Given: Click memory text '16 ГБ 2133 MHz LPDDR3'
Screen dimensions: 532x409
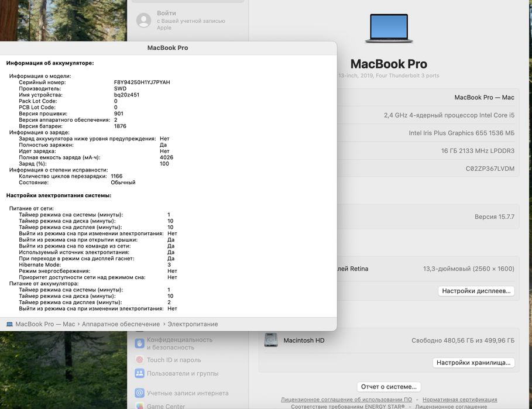Looking at the screenshot, I should [x=478, y=150].
